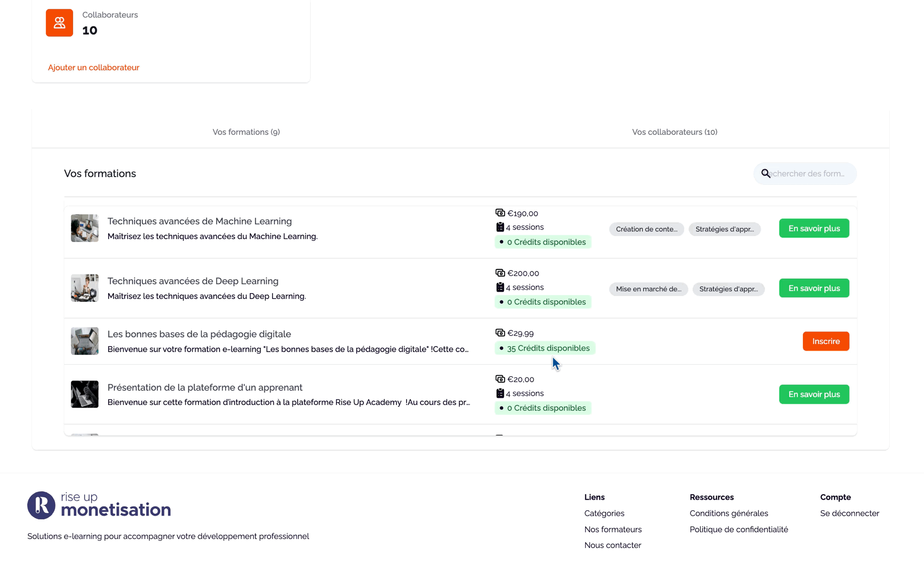924x562 pixels.
Task: Click the price icon beside €190,00
Action: click(x=500, y=213)
